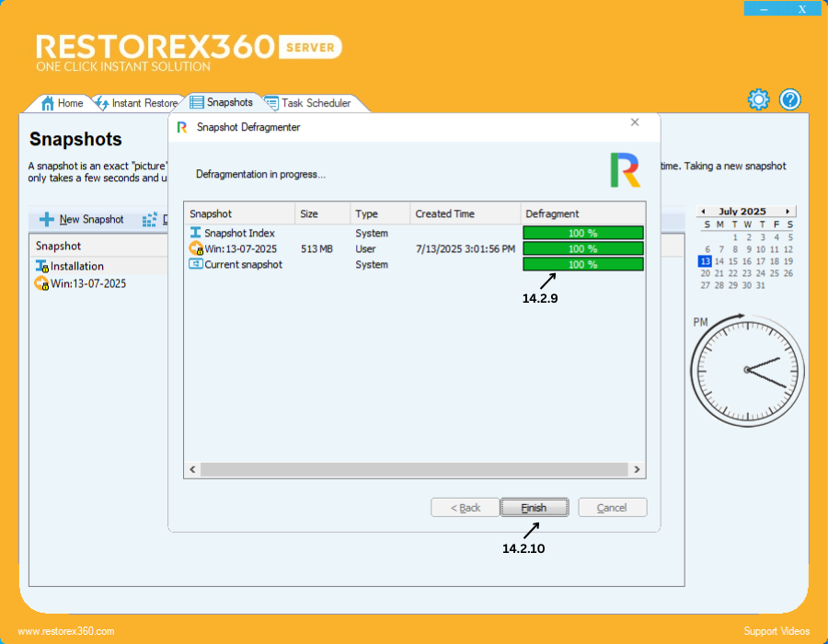This screenshot has height=644, width=828.
Task: Go to previous month in calendar
Action: (x=704, y=212)
